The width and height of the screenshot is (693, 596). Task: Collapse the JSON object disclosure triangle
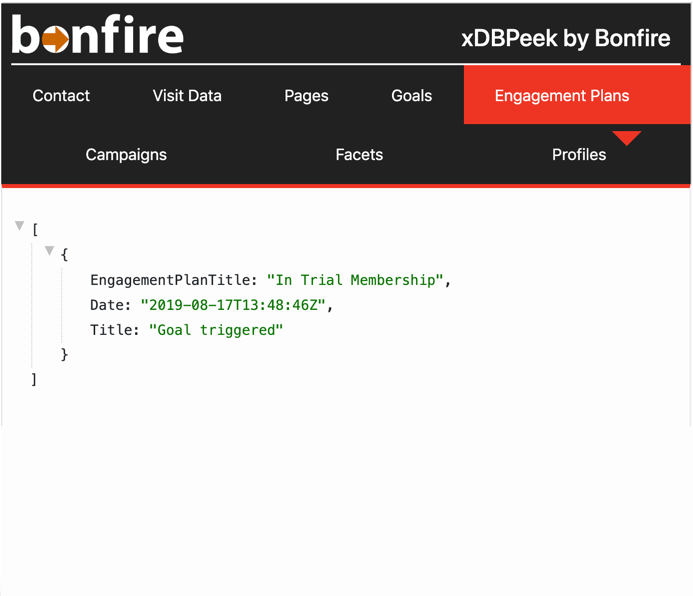pos(50,251)
